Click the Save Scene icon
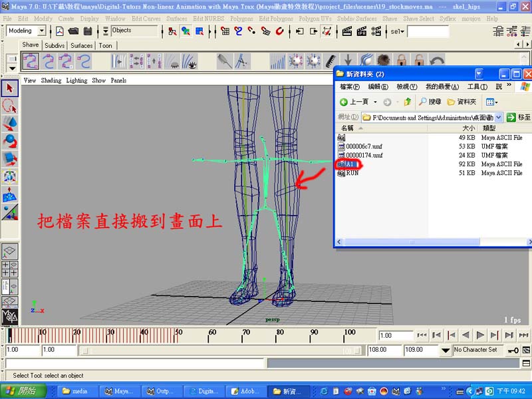 point(88,31)
